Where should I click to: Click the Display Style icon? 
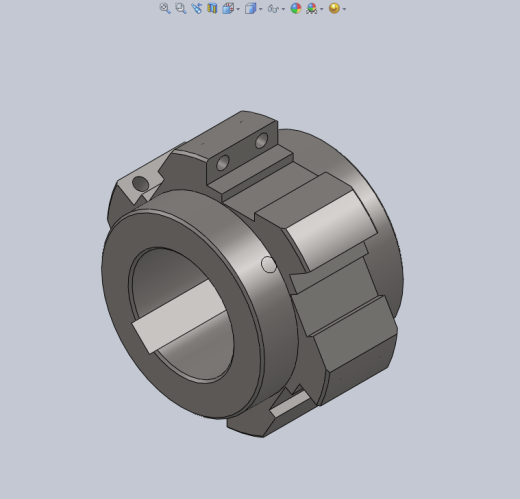tap(250, 8)
